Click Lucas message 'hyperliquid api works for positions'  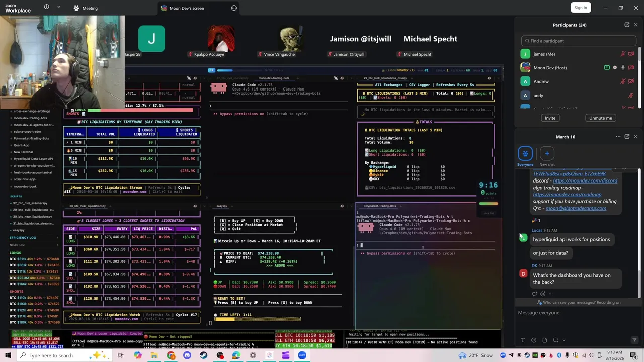[x=571, y=239]
